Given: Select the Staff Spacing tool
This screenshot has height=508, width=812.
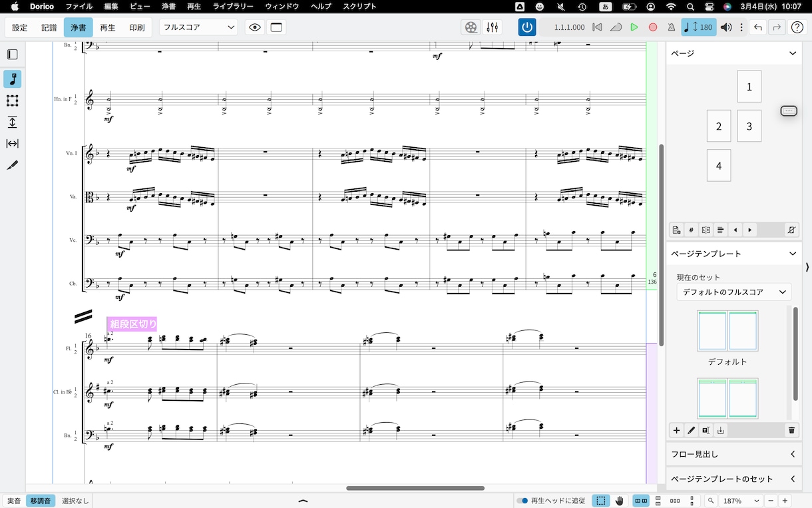Looking at the screenshot, I should [12, 122].
